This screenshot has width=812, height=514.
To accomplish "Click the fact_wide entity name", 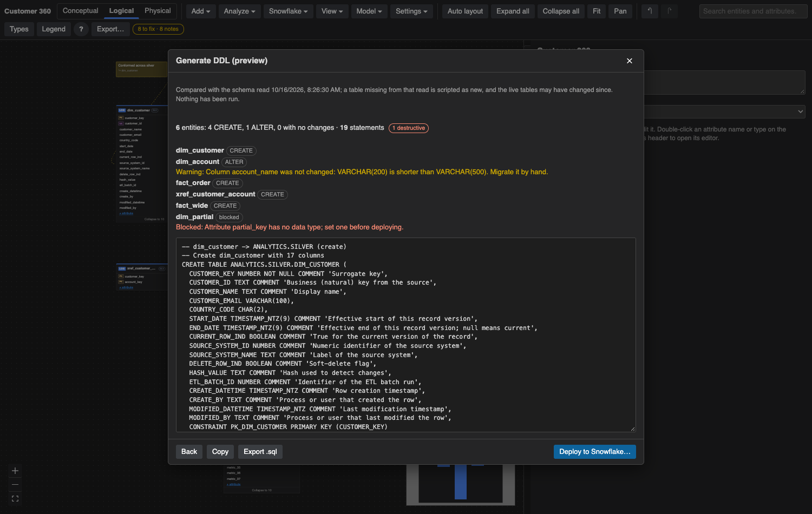I will (x=192, y=206).
